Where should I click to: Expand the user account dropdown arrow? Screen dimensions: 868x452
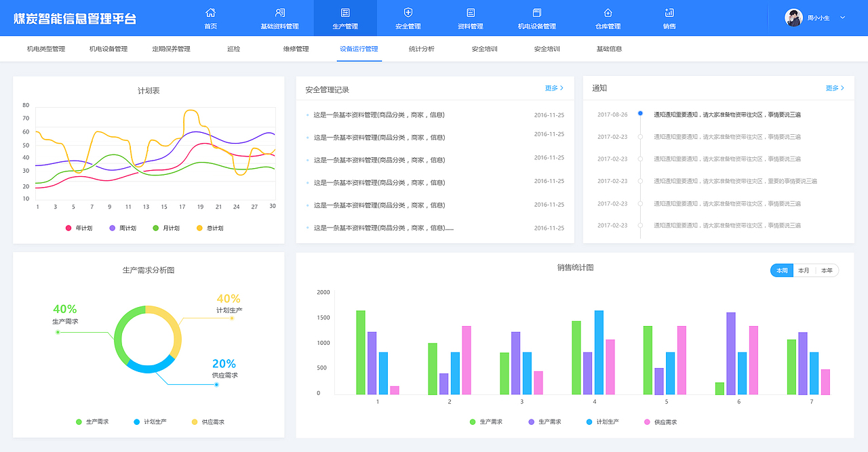click(x=843, y=18)
